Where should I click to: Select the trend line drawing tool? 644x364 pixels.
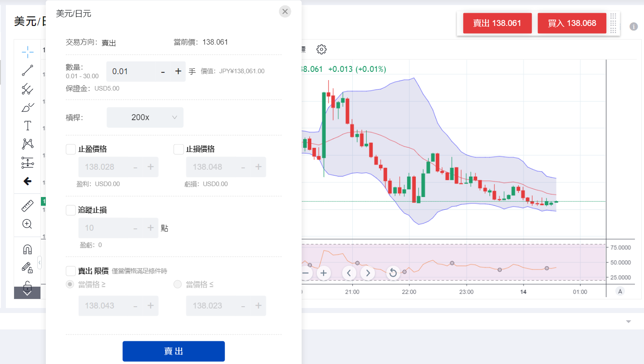[27, 71]
